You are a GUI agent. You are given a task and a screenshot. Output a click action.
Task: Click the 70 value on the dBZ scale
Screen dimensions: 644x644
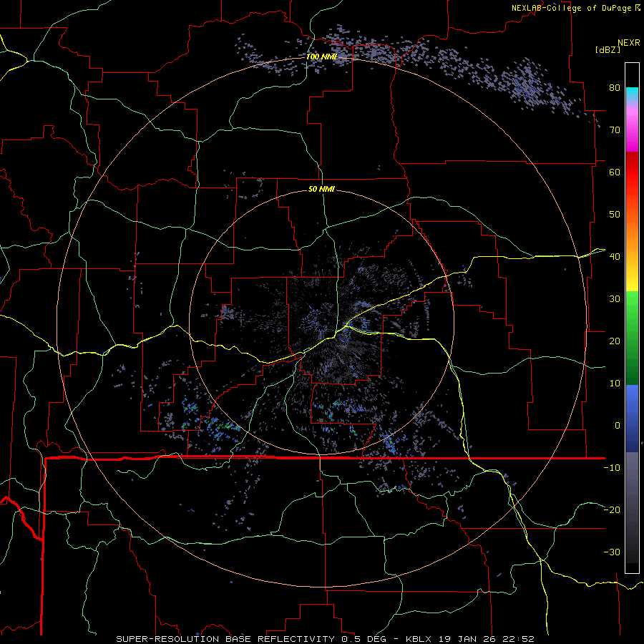(615, 130)
